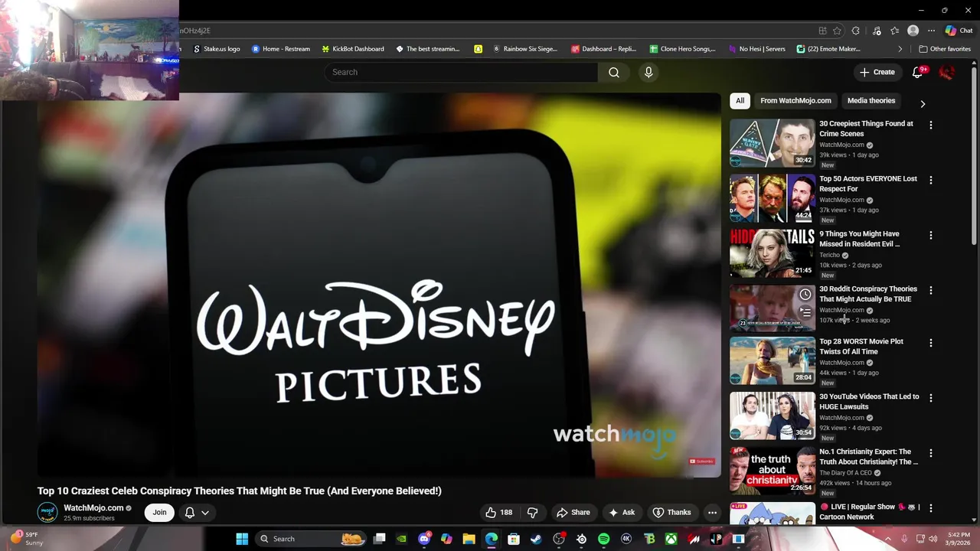Image resolution: width=980 pixels, height=551 pixels.
Task: Open Edge profile icon
Action: coord(913,31)
